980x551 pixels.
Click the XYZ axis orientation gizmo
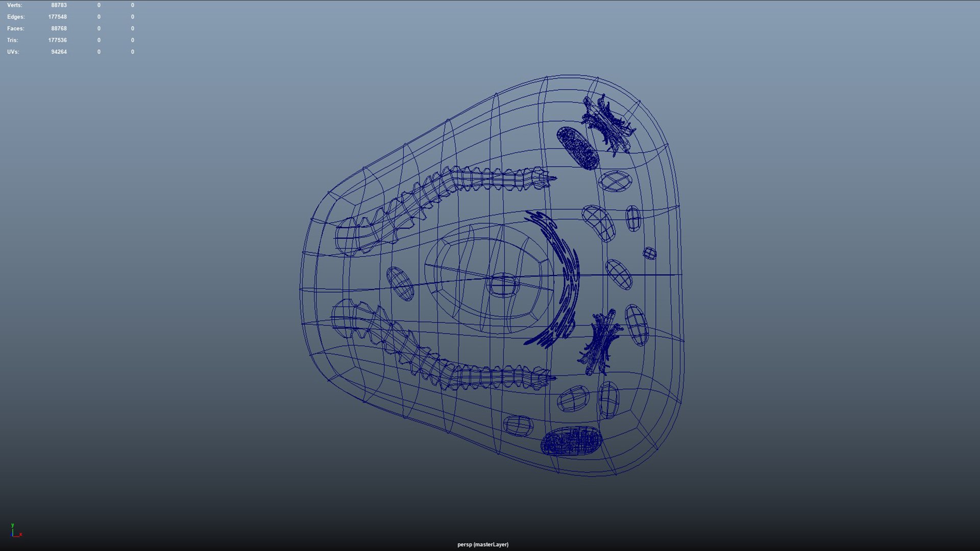point(15,531)
